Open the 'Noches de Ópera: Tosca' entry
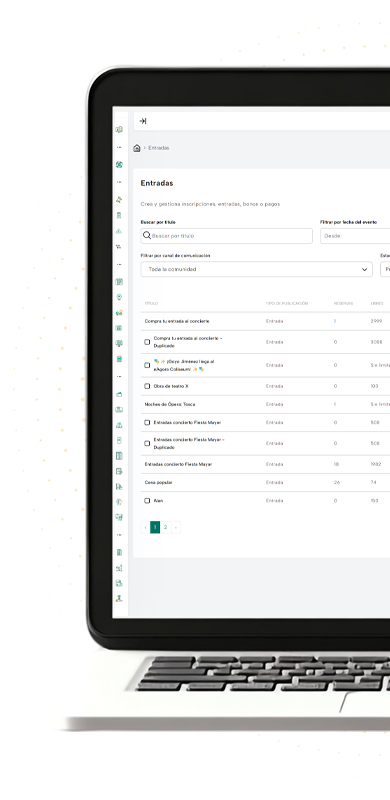The width and height of the screenshot is (390, 800). (170, 405)
